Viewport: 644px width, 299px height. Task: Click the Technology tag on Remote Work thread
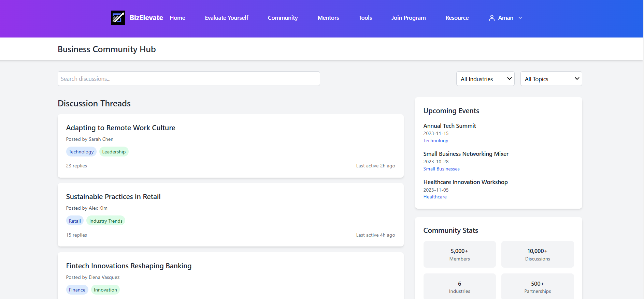pyautogui.click(x=81, y=152)
